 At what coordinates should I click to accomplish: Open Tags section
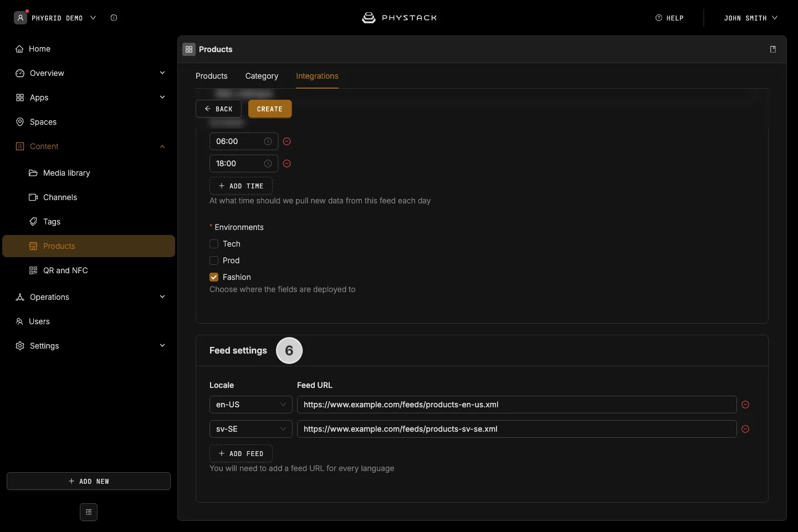coord(89,222)
